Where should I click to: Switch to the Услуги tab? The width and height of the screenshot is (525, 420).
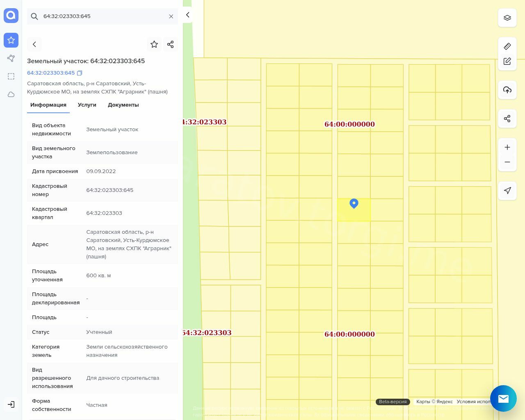pos(87,105)
